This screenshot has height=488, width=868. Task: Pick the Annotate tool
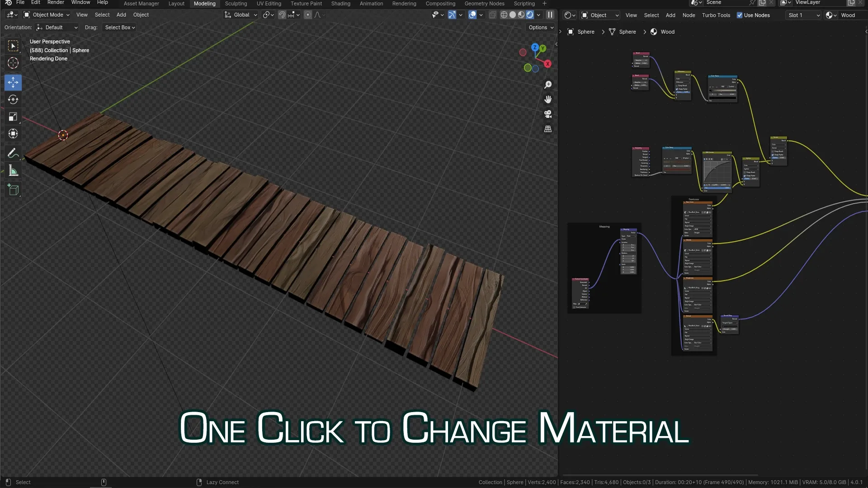[x=13, y=153]
